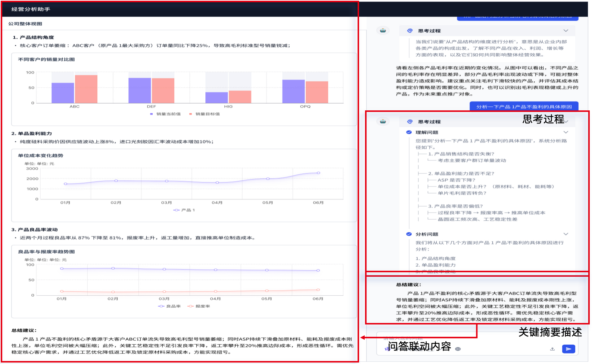Click the thinking icon in the first 思考过程 header
Image resolution: width=592 pixels, height=364 pixels.
(410, 31)
